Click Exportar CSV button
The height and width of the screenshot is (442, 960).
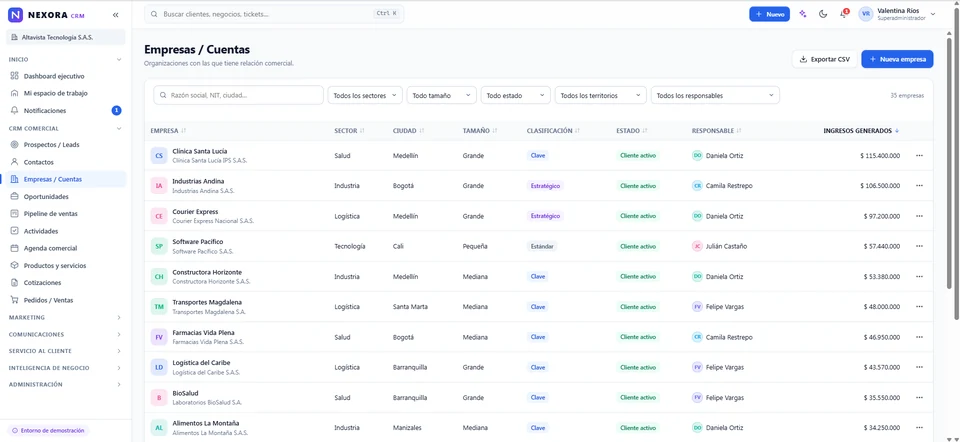(x=824, y=59)
